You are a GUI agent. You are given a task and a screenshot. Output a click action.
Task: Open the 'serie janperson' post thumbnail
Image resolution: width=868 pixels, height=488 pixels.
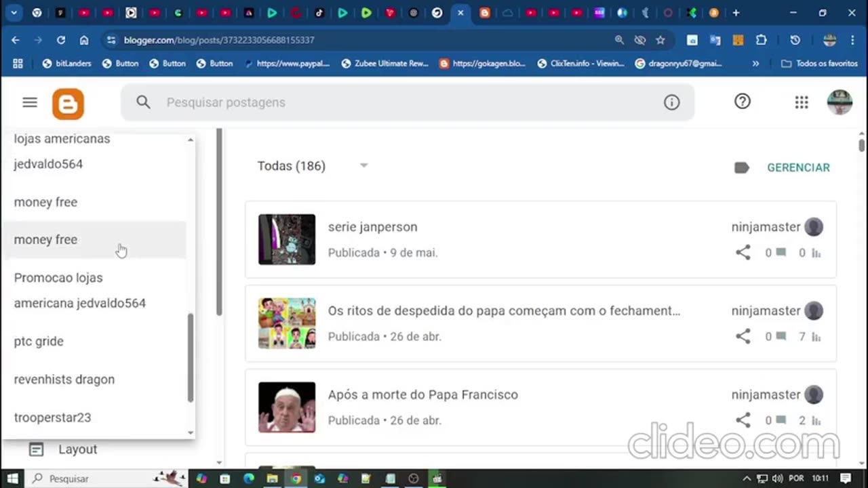(287, 239)
